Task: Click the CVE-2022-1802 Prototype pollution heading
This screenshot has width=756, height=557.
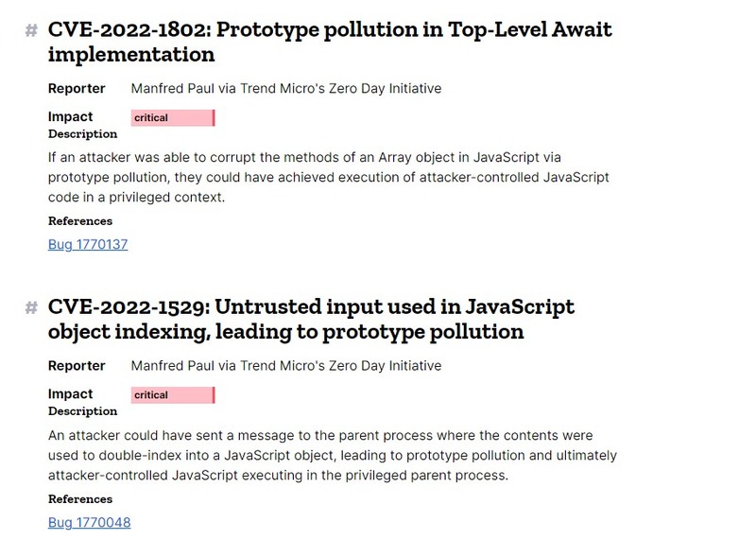Action: click(x=330, y=42)
